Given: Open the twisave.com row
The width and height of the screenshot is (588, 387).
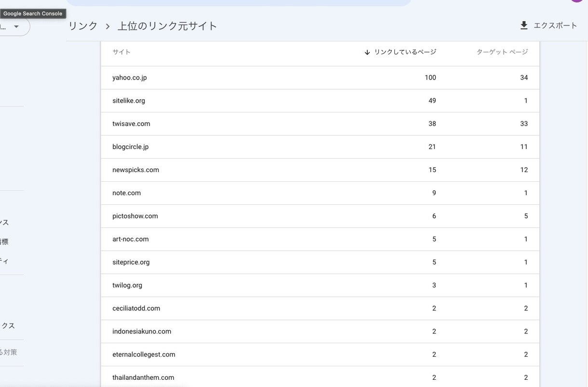Looking at the screenshot, I should coord(320,124).
